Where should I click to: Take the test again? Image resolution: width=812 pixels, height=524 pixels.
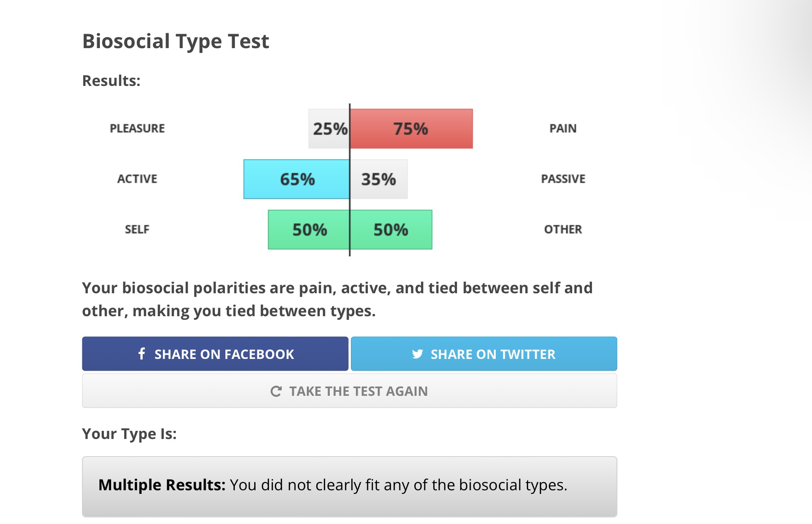[349, 391]
